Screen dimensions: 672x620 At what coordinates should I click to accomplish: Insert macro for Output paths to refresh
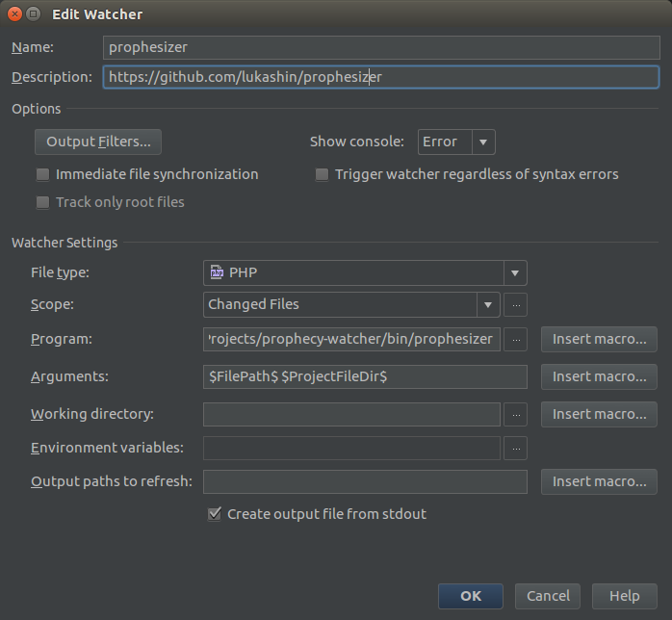(x=599, y=482)
